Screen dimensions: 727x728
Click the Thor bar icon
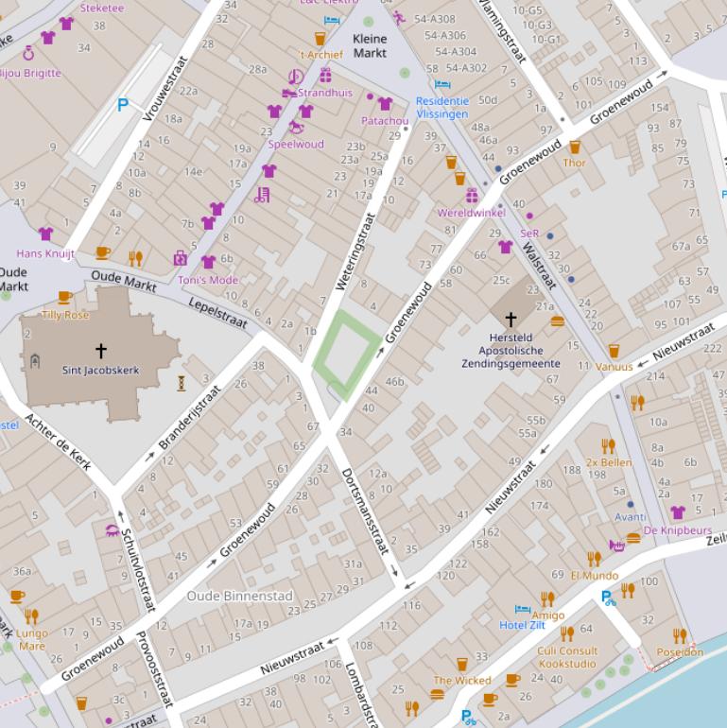(x=574, y=147)
